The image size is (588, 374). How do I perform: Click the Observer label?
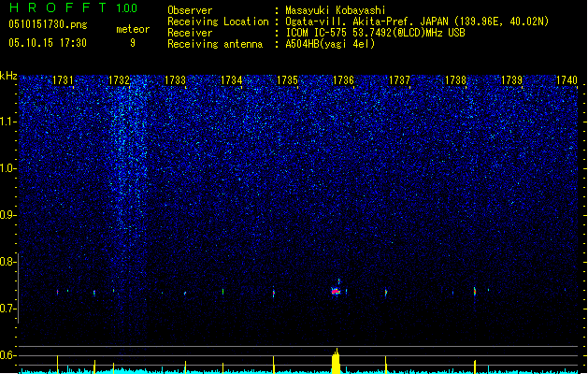(x=190, y=10)
